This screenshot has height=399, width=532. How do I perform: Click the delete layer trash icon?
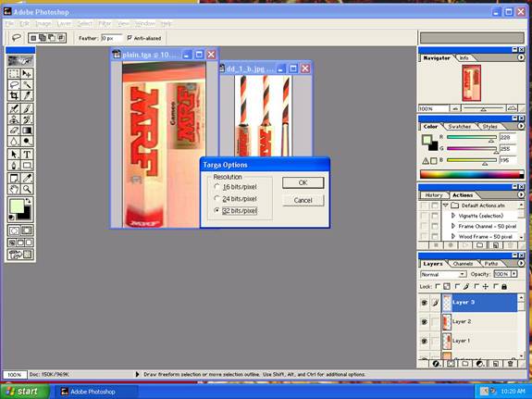pyautogui.click(x=510, y=364)
